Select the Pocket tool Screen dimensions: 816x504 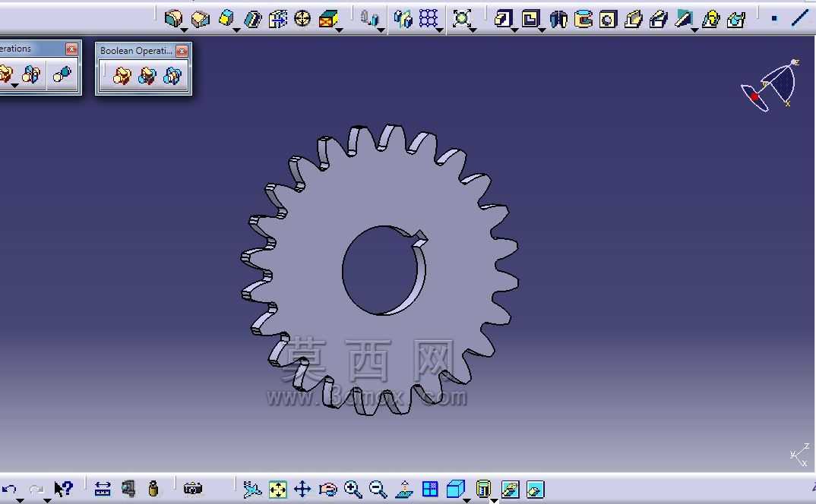pyautogui.click(x=530, y=19)
